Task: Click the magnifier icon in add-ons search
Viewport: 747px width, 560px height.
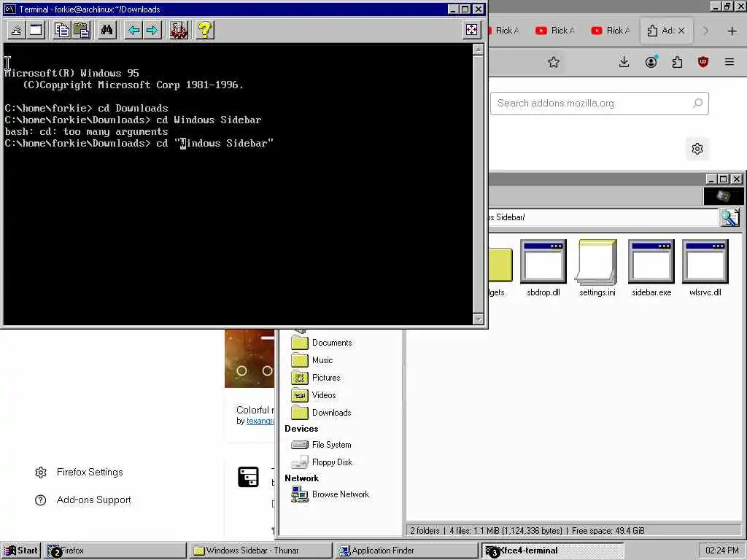Action: pyautogui.click(x=697, y=103)
